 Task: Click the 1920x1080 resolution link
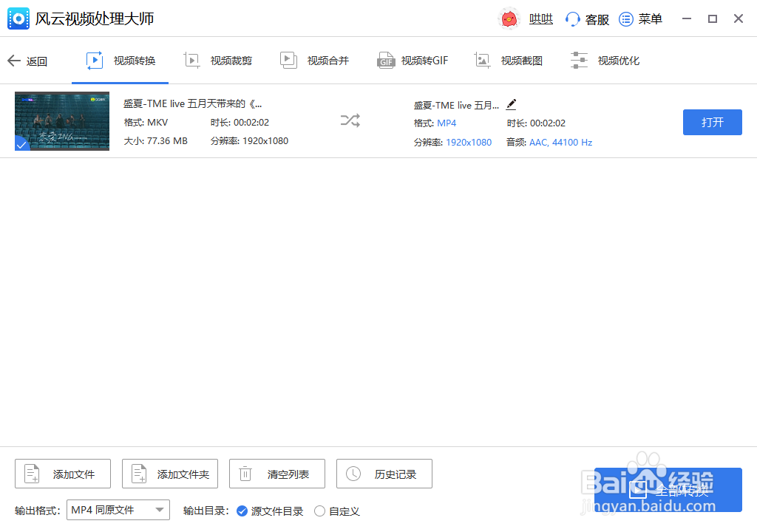point(469,142)
